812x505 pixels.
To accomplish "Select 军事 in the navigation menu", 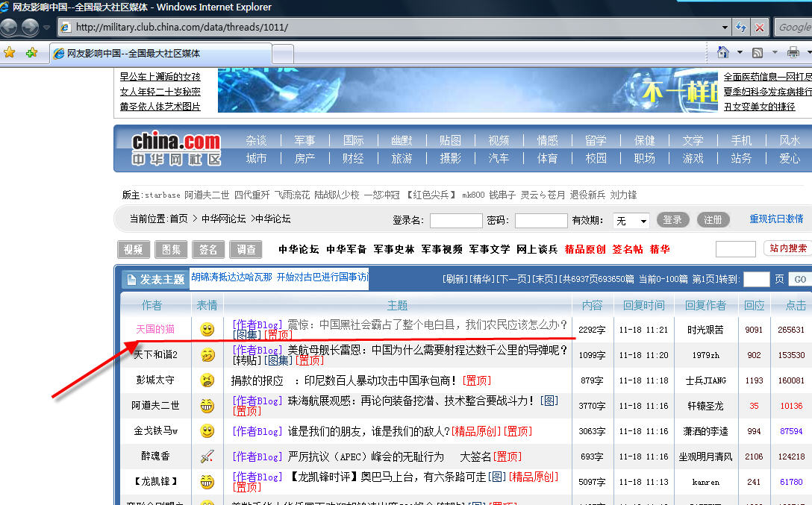I will pos(304,140).
